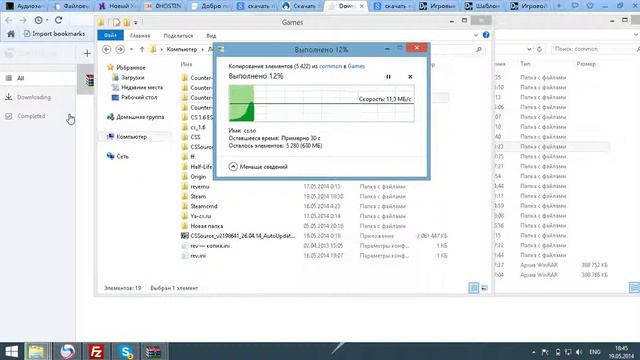Click the Имя column header
The width and height of the screenshot is (640, 360).
coord(187,64)
